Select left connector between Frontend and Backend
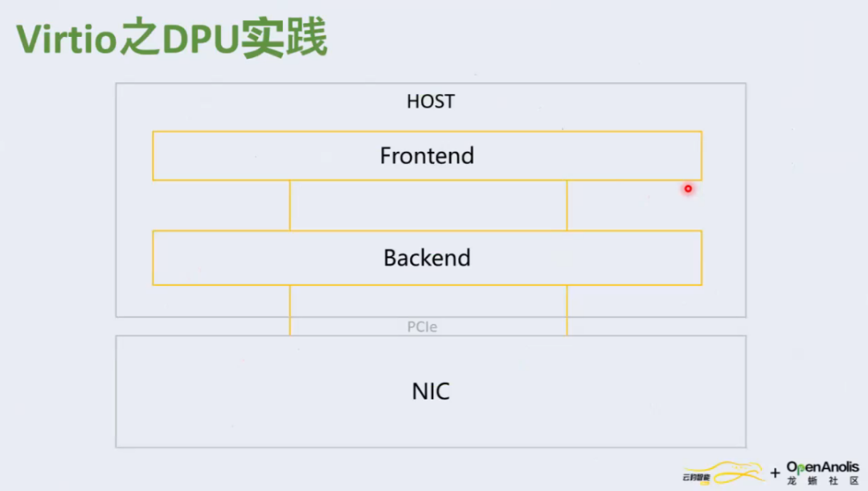The width and height of the screenshot is (868, 491). tap(289, 206)
